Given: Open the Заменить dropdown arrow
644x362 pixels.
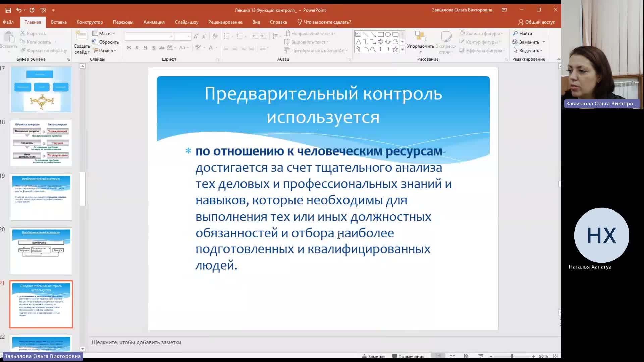Looking at the screenshot, I should point(544,42).
